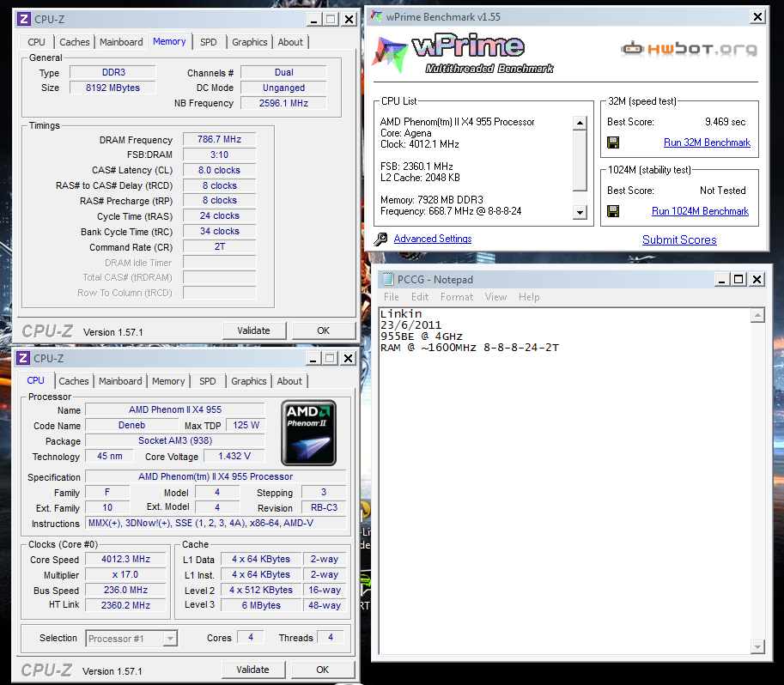Image resolution: width=784 pixels, height=685 pixels.
Task: Click the Notepad RAM timings line
Action: [x=470, y=348]
